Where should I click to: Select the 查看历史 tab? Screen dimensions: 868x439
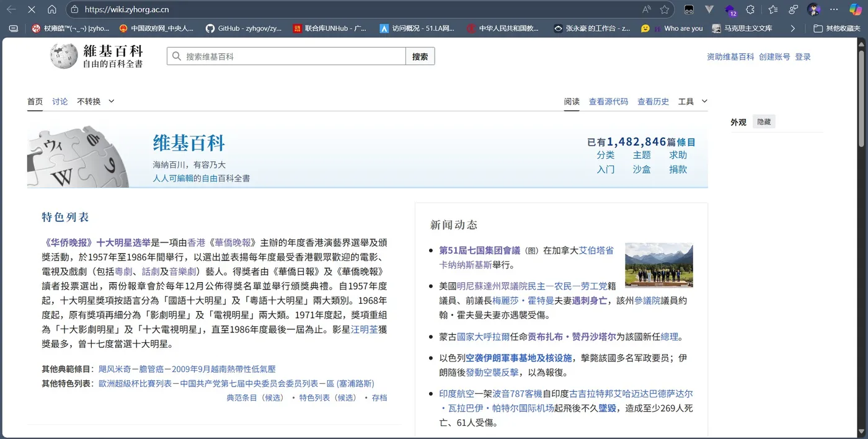coord(653,101)
